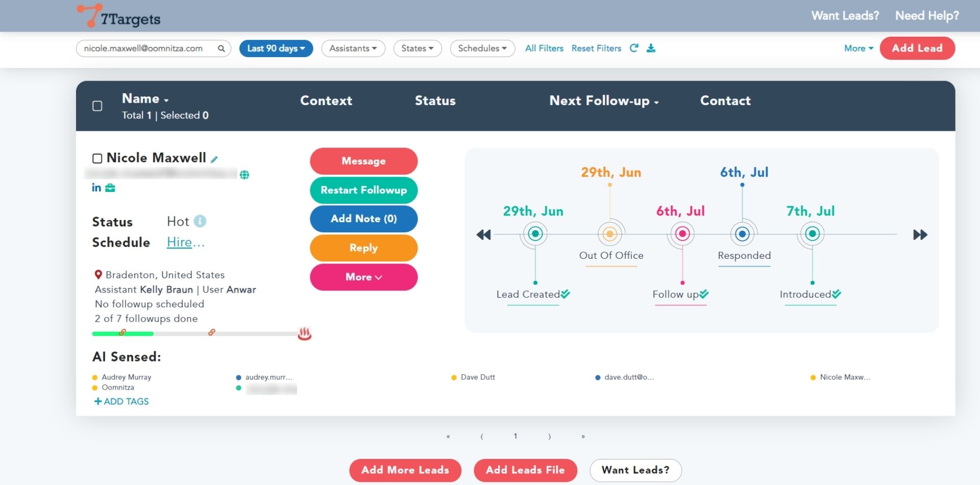The image size is (980, 485).
Task: Expand the pink More actions dropdown
Action: (x=363, y=277)
